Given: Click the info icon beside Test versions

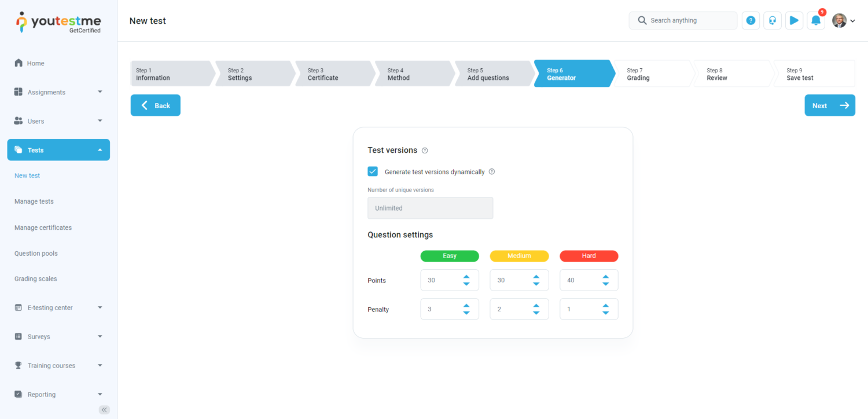Looking at the screenshot, I should coord(425,150).
